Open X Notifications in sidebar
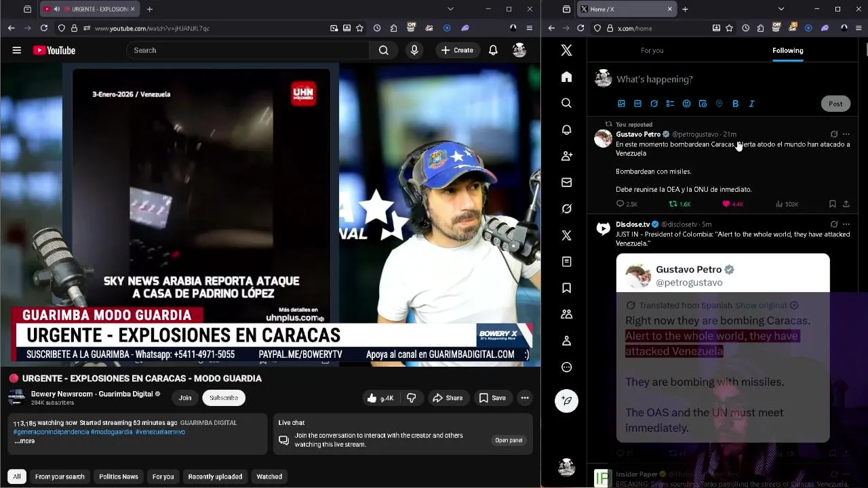This screenshot has height=488, width=868. pyautogui.click(x=567, y=129)
